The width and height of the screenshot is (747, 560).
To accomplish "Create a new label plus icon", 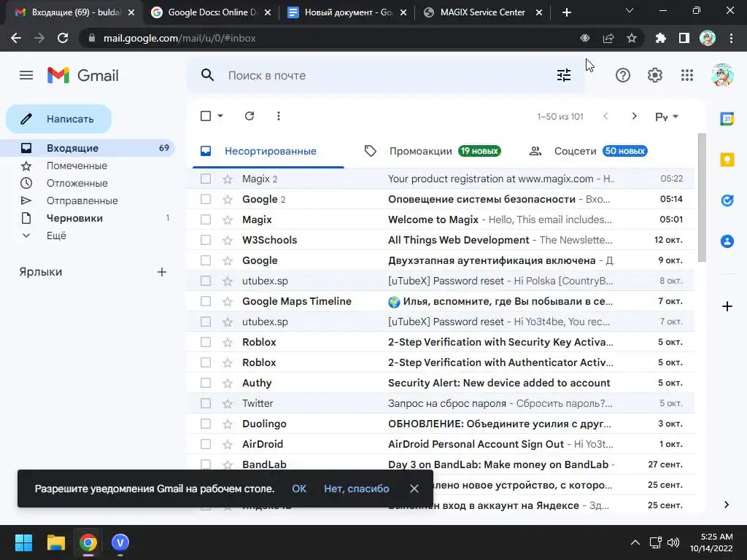I will (x=162, y=272).
